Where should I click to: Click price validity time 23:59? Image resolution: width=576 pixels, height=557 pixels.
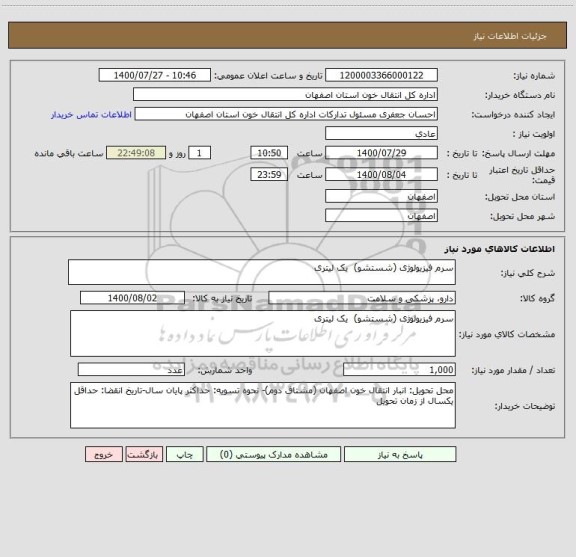pyautogui.click(x=269, y=175)
